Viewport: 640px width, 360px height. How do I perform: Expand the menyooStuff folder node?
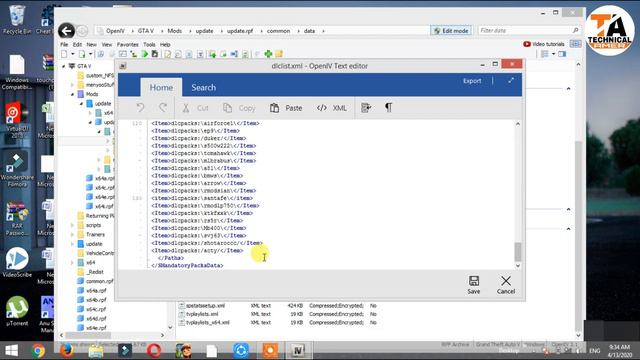73,85
